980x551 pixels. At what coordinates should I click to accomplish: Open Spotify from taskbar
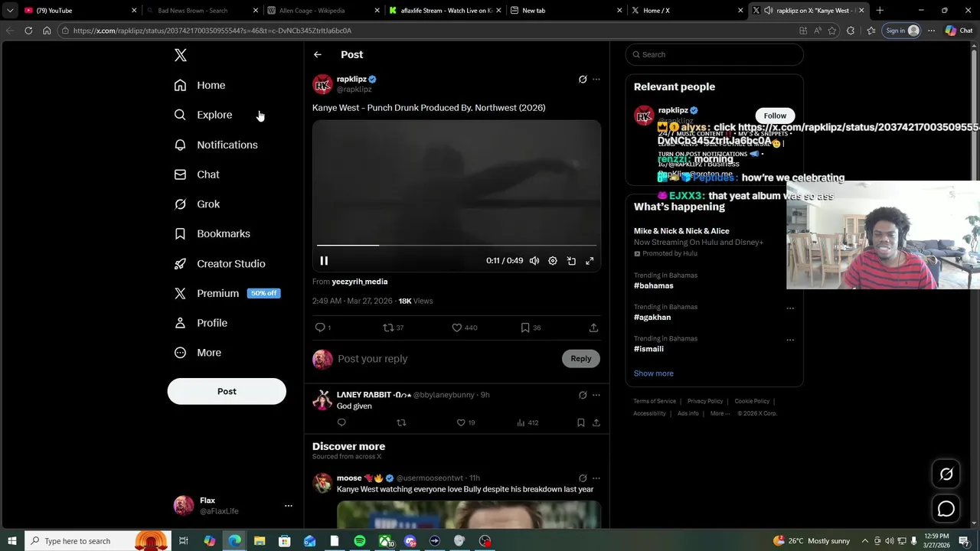(x=360, y=541)
